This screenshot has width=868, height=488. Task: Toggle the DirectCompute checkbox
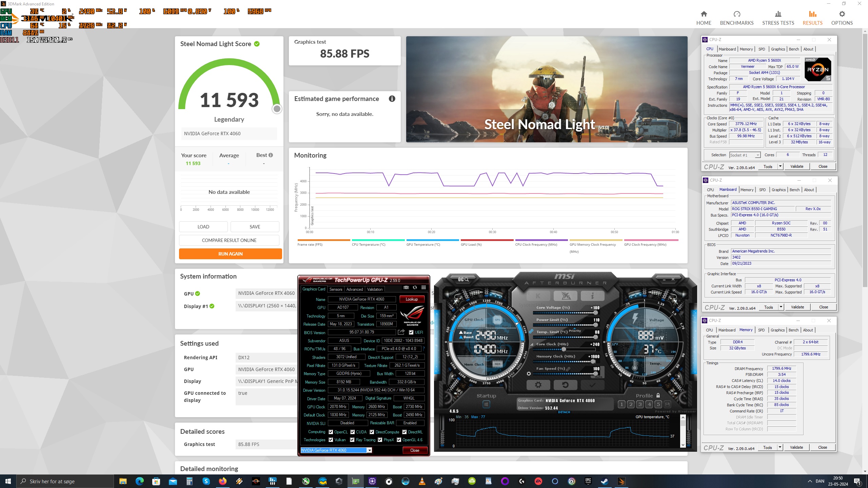tap(372, 432)
